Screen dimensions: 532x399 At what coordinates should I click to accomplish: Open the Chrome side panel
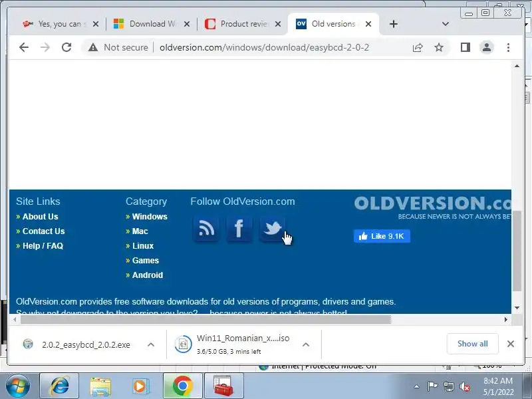[x=465, y=47]
